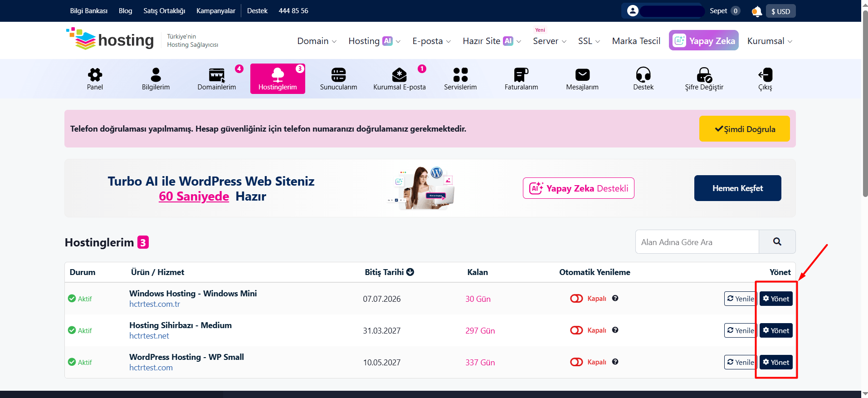
Task: Open Bilgilerim person icon
Action: point(156,74)
